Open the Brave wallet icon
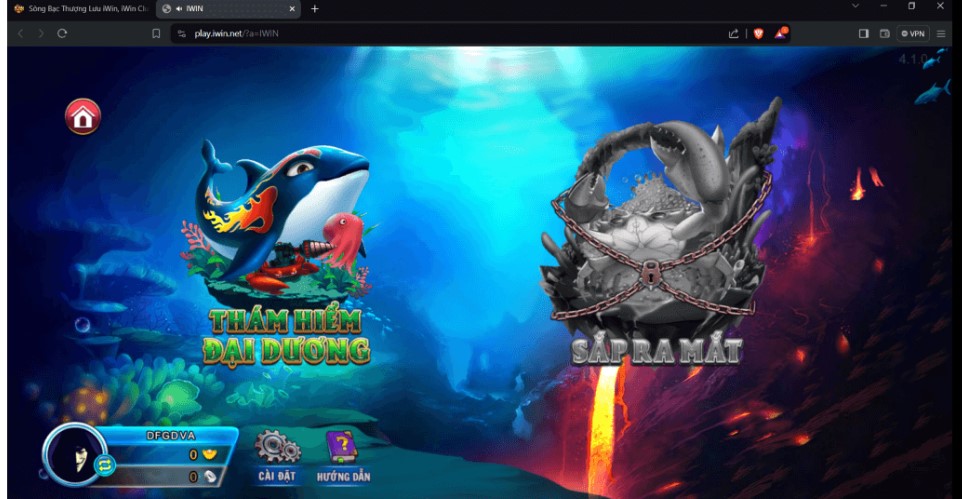 point(885,33)
